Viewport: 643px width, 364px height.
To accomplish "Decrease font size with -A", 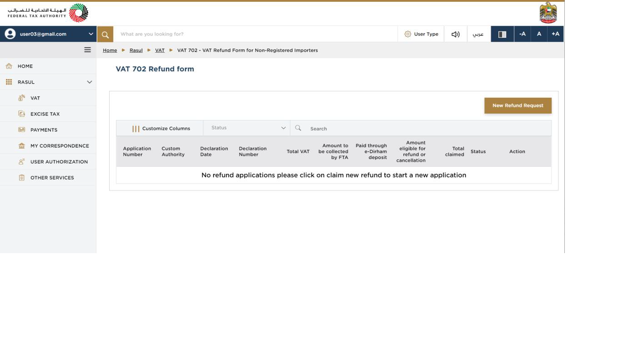I will point(522,34).
